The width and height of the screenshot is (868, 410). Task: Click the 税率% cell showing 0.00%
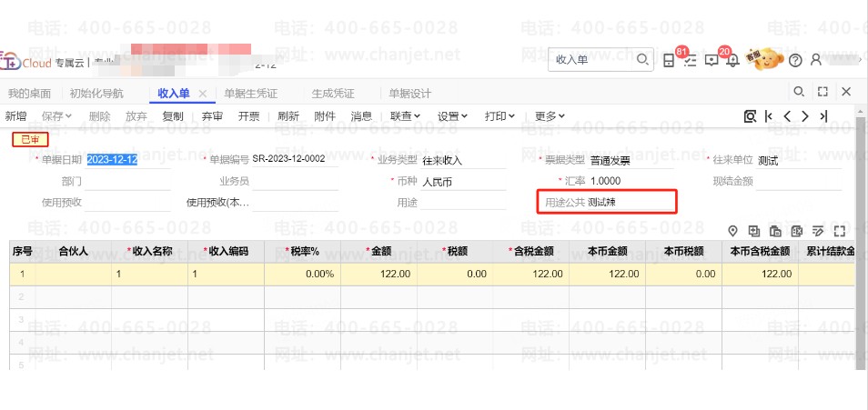[302, 275]
